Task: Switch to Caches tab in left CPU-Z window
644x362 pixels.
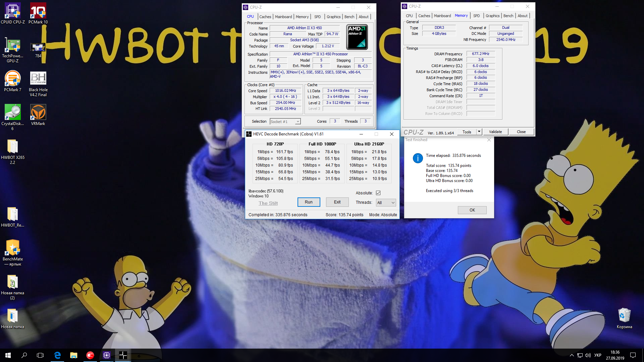Action: click(265, 17)
